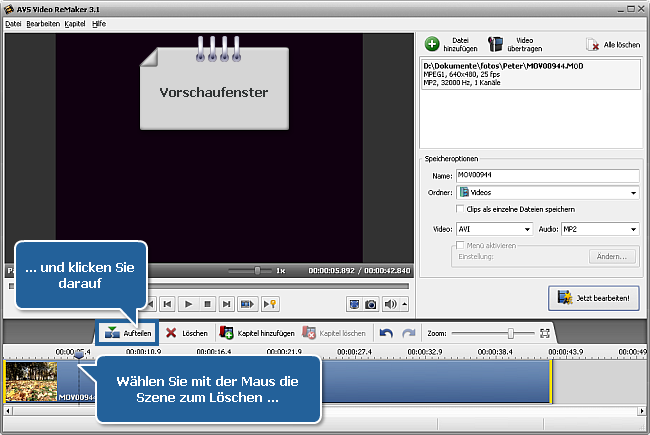Click the zoom-to-fit timeline icon
650x435 pixels.
coord(545,333)
